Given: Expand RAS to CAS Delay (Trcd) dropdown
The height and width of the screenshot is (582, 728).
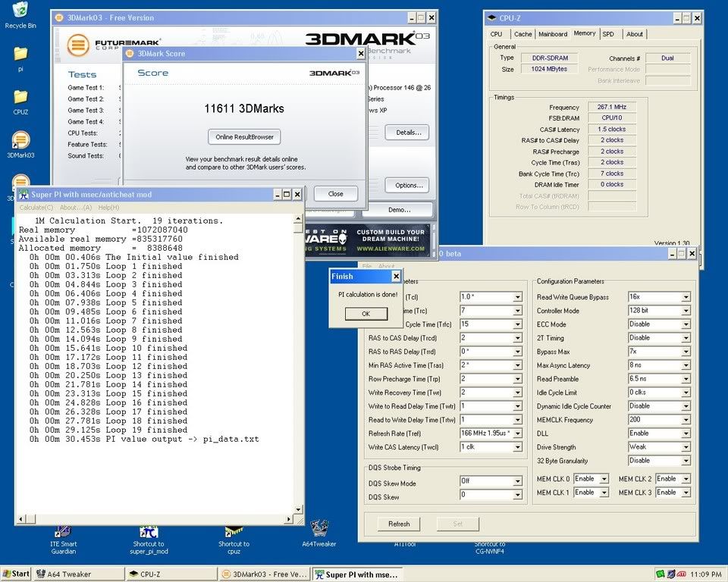Looking at the screenshot, I should click(x=517, y=338).
